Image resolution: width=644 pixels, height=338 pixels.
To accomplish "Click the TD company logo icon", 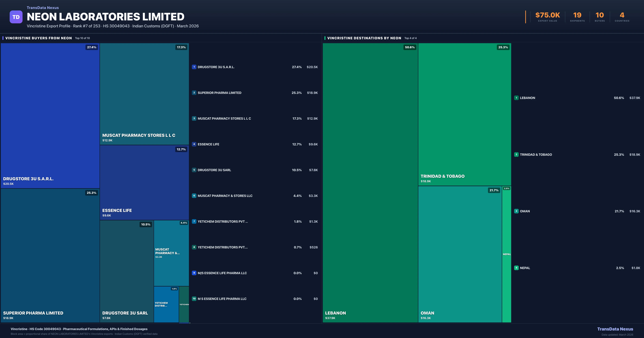I will [16, 16].
